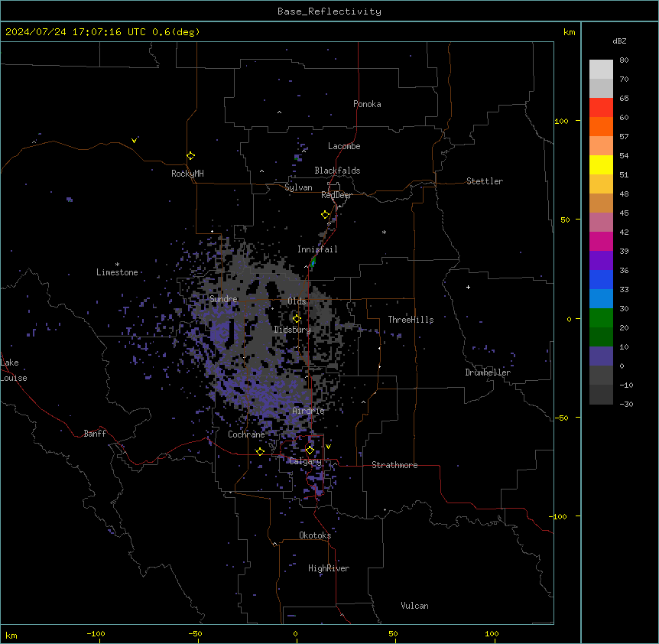The image size is (659, 644).
Task: Select the Olds town label
Action: 297,301
